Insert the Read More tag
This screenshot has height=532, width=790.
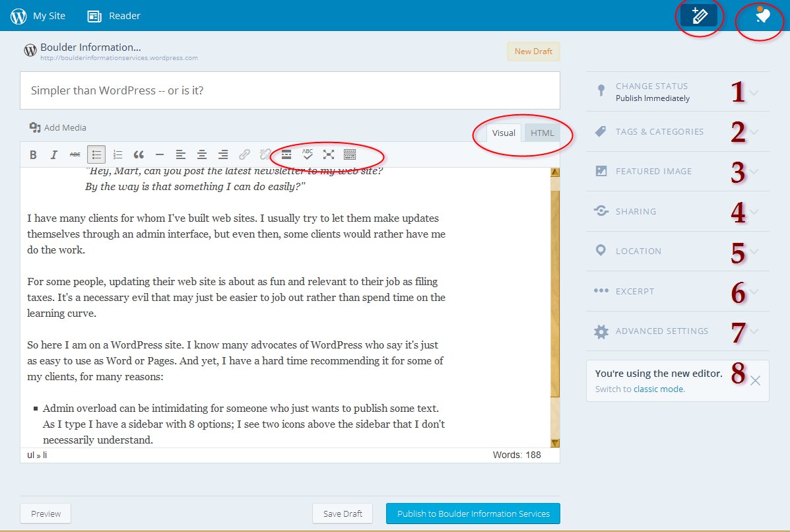tap(286, 154)
